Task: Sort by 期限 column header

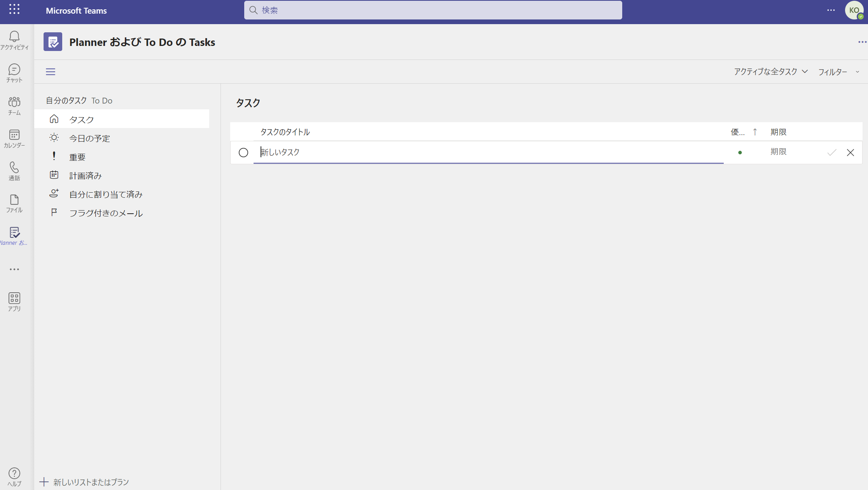Action: [x=779, y=132]
